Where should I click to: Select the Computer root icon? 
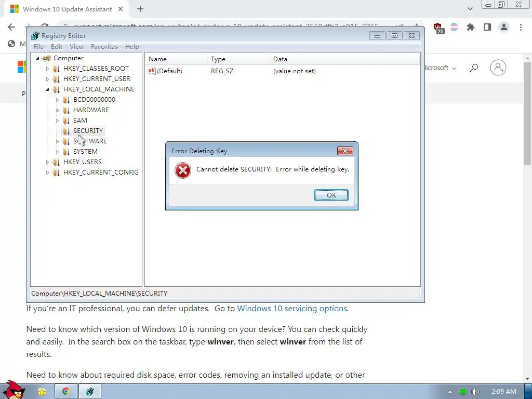47,58
